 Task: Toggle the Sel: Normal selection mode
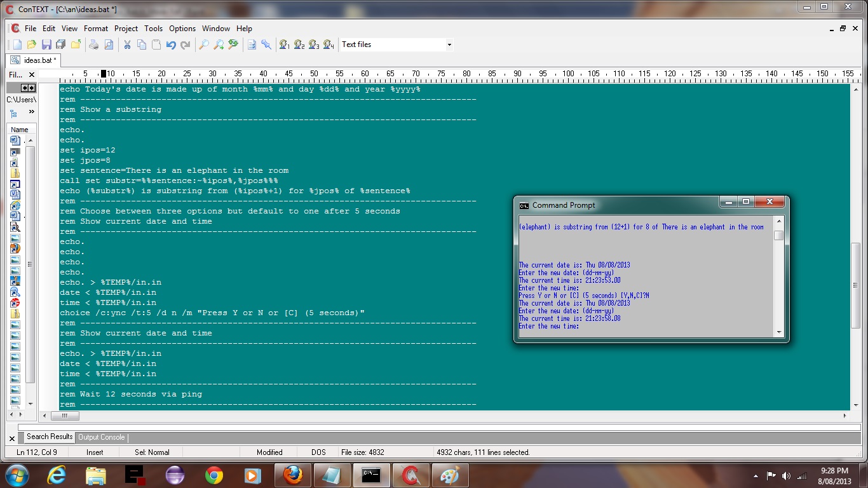[x=152, y=452]
